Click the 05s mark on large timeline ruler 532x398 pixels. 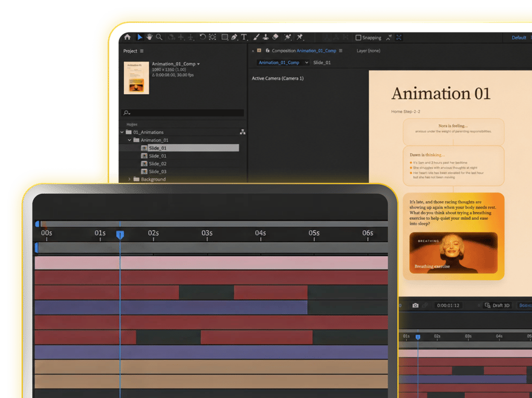click(314, 233)
